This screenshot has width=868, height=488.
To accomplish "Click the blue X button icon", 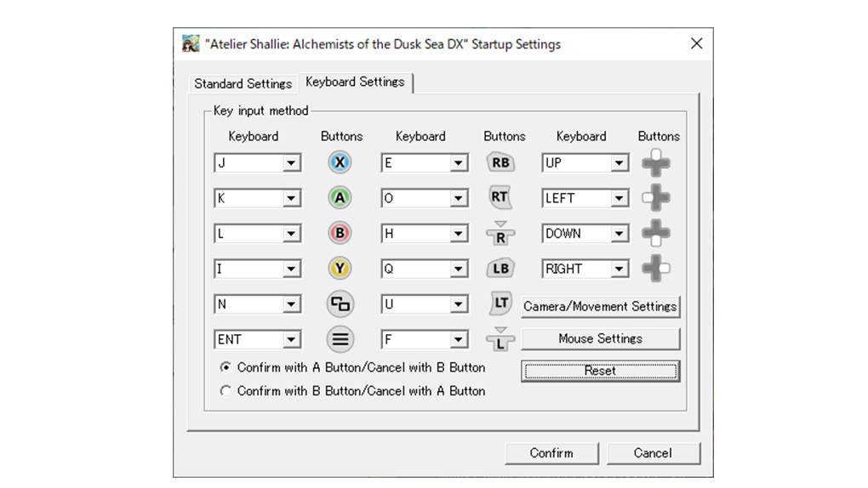I will (x=340, y=162).
